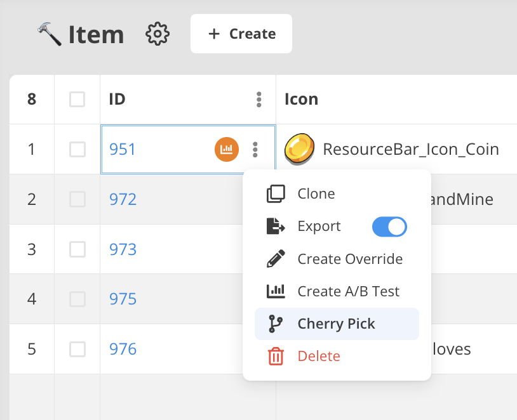Open item ID 973 link
This screenshot has height=420, width=517.
pos(123,249)
